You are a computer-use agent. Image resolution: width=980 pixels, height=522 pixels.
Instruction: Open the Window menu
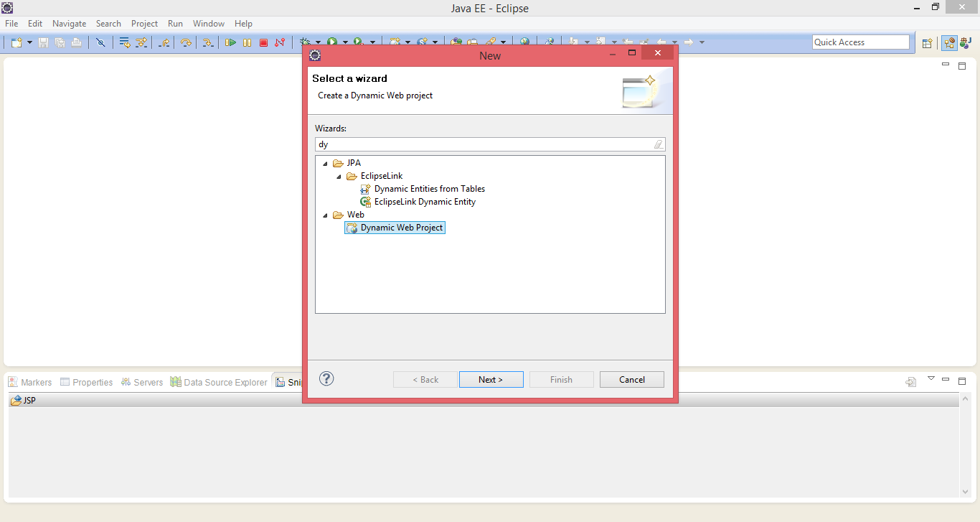pyautogui.click(x=208, y=23)
